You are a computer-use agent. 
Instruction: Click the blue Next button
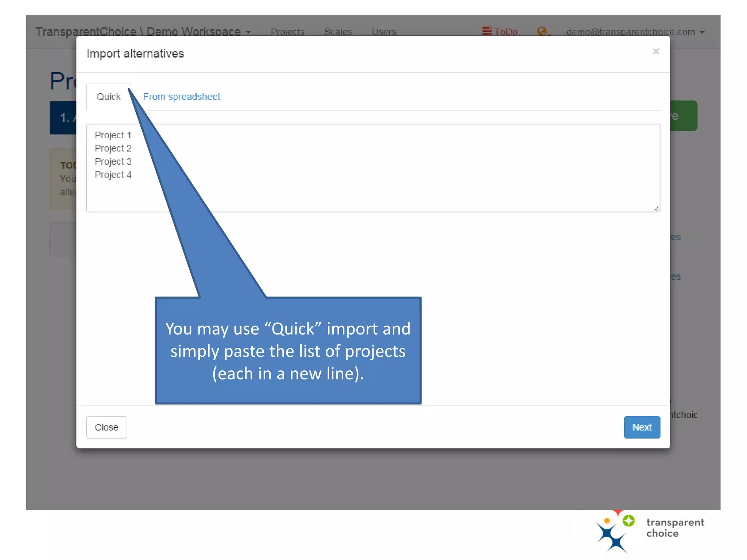(642, 427)
